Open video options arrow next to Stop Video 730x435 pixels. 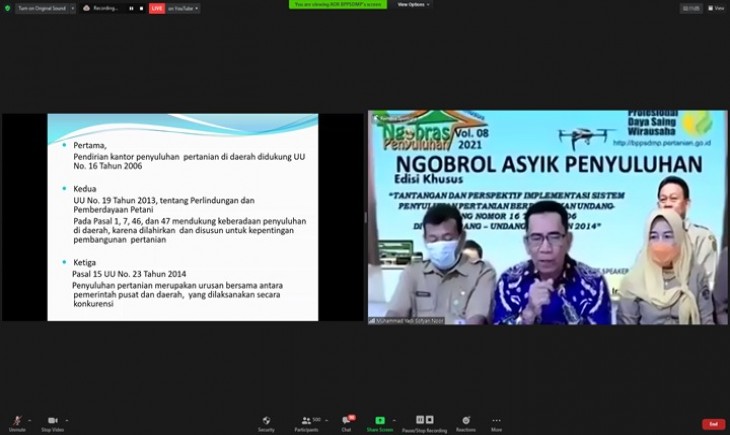point(67,421)
